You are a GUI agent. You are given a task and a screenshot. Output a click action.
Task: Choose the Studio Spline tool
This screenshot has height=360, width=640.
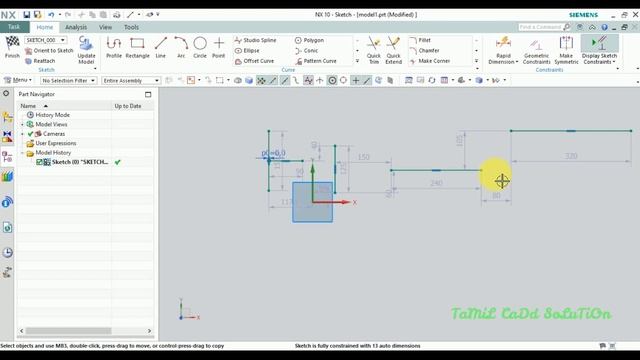(x=256, y=40)
